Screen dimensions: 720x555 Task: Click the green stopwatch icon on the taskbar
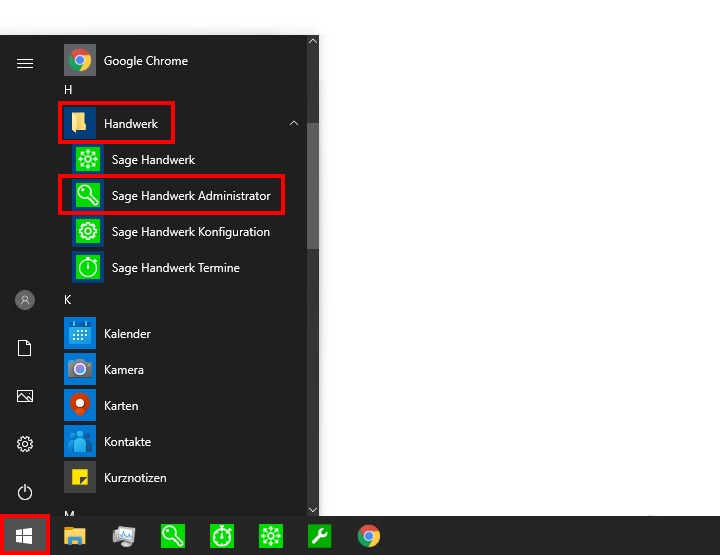click(x=222, y=536)
